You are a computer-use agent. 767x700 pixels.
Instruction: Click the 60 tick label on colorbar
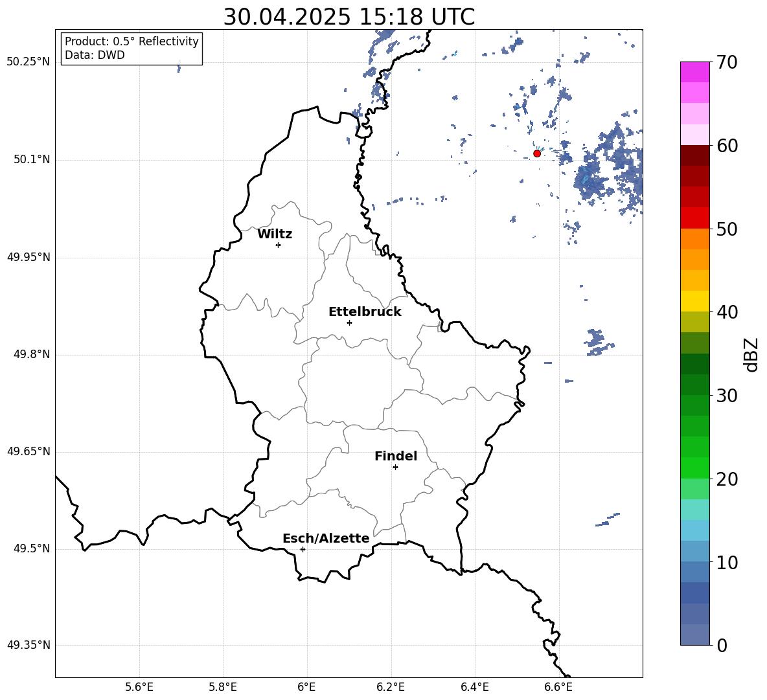coord(727,146)
